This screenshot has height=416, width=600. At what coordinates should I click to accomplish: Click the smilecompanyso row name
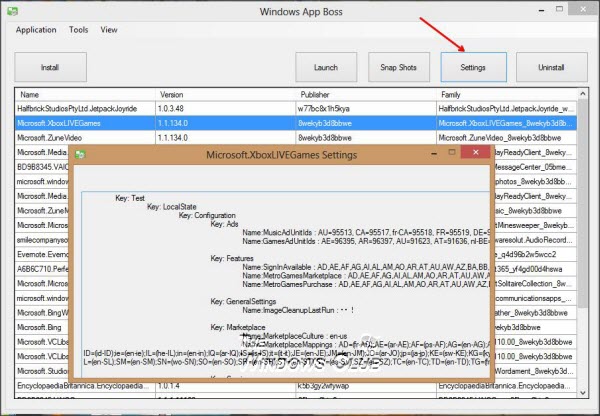42,240
